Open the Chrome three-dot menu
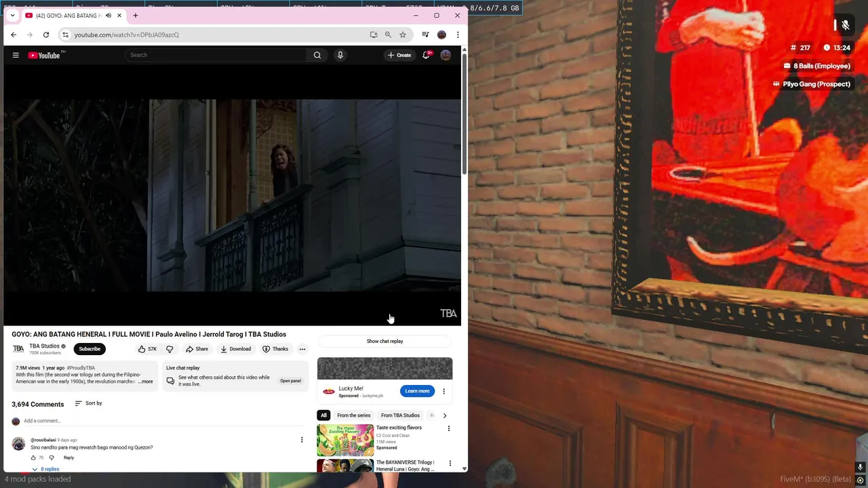This screenshot has height=488, width=868. [x=458, y=35]
